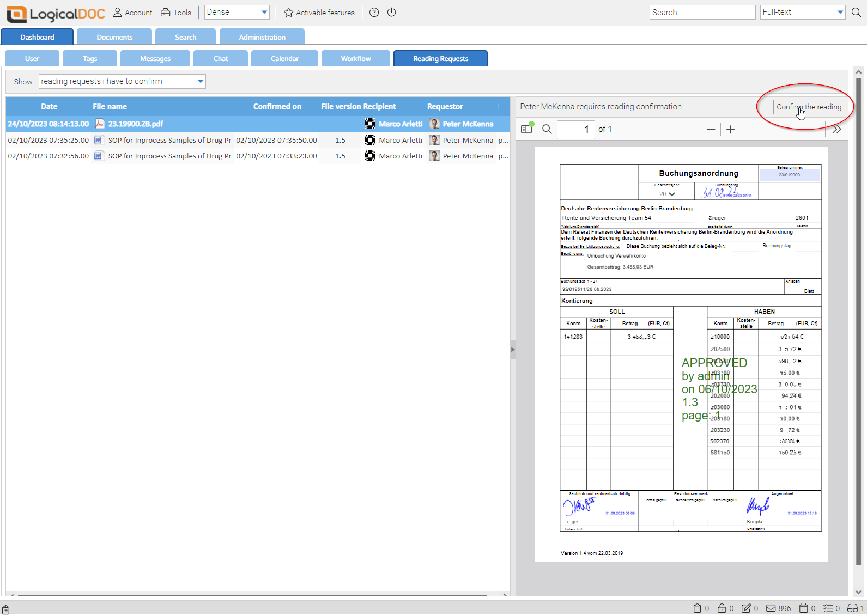Click the find-in-document magnifier icon
This screenshot has width=867, height=616.
click(547, 129)
